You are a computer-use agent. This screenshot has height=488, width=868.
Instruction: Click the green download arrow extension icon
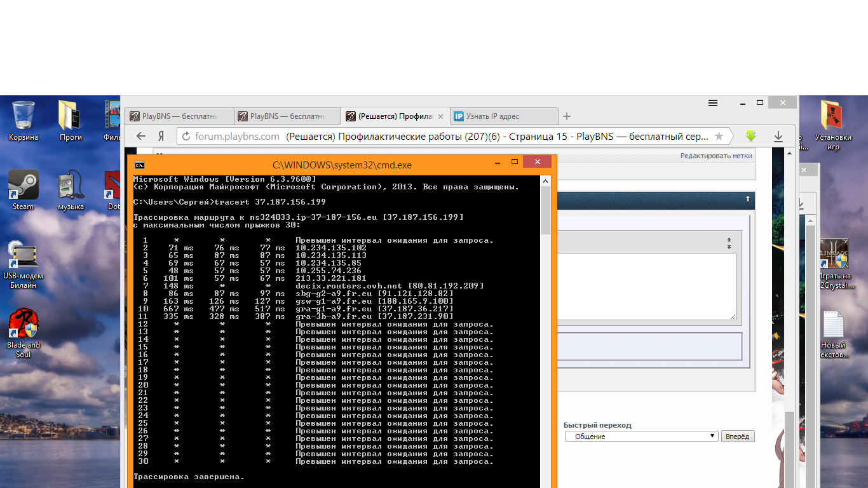[751, 136]
